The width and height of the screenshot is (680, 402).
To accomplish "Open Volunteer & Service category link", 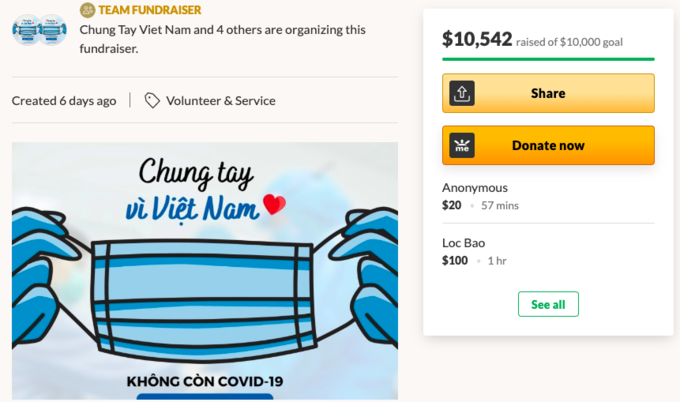I will pyautogui.click(x=221, y=101).
